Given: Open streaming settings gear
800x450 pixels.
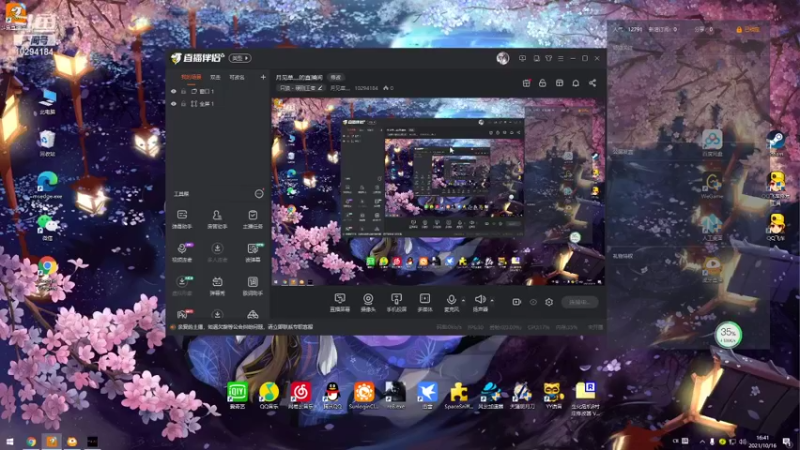Looking at the screenshot, I should click(549, 302).
